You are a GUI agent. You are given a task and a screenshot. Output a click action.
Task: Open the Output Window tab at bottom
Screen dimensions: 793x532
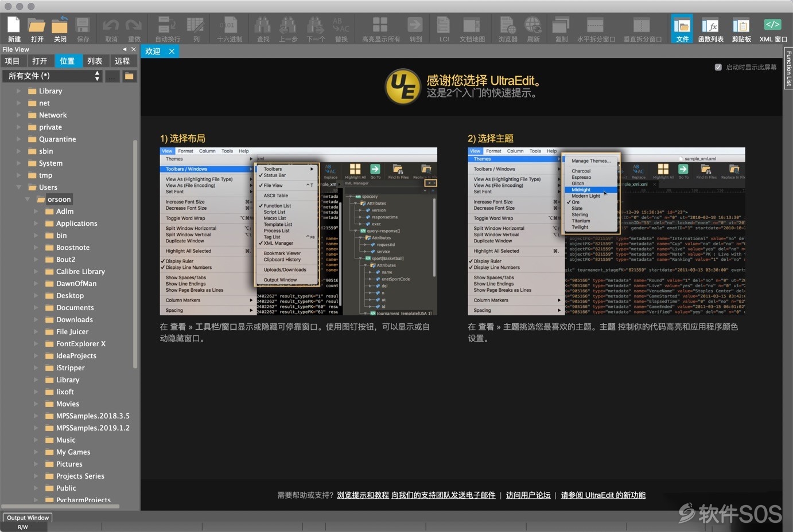coord(28,518)
